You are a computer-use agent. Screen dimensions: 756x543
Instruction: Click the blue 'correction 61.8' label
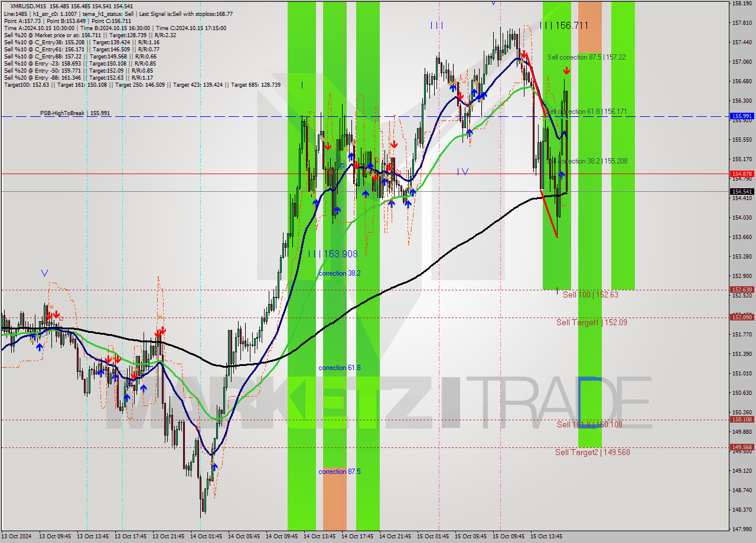[x=340, y=368]
